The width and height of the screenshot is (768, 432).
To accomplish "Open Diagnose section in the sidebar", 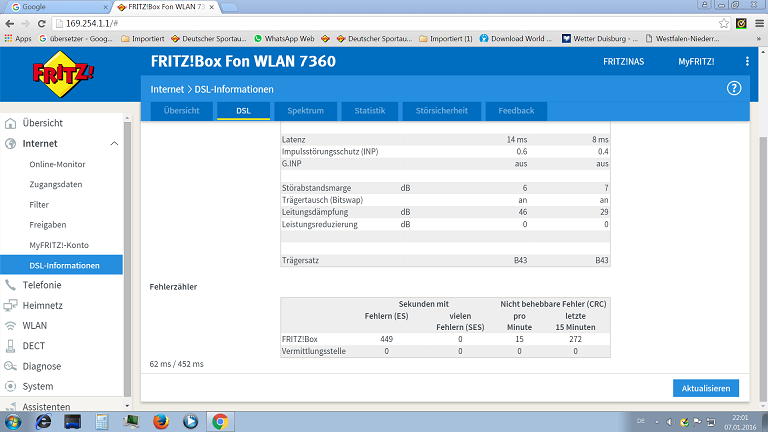I will 41,366.
